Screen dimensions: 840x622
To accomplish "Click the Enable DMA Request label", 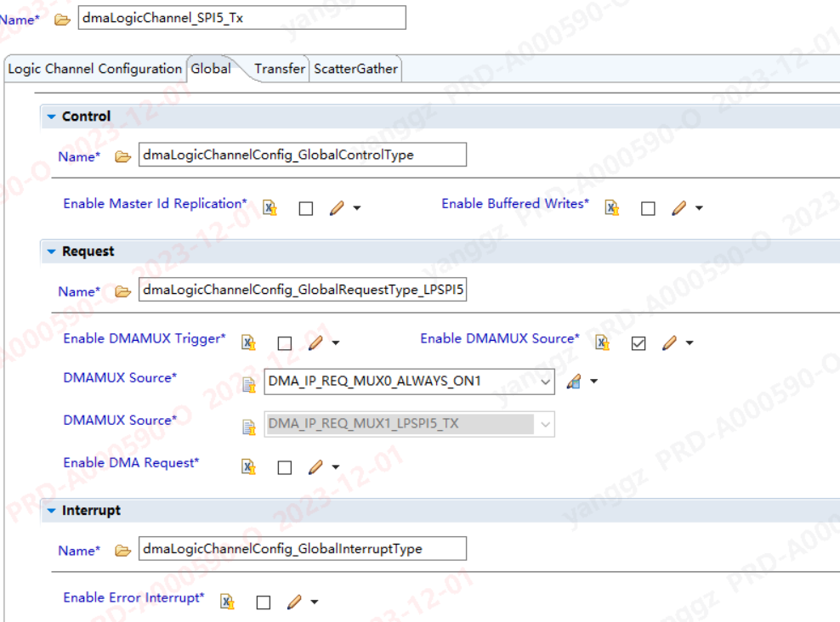I will pyautogui.click(x=131, y=463).
